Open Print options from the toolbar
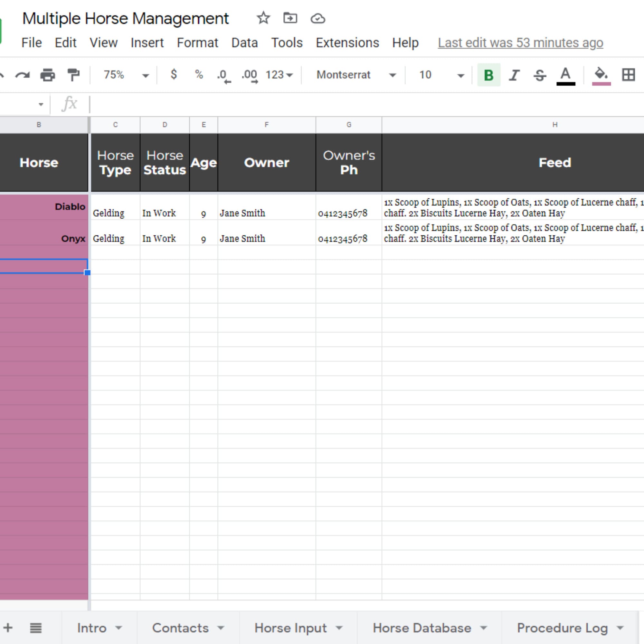The width and height of the screenshot is (644, 644). tap(48, 75)
